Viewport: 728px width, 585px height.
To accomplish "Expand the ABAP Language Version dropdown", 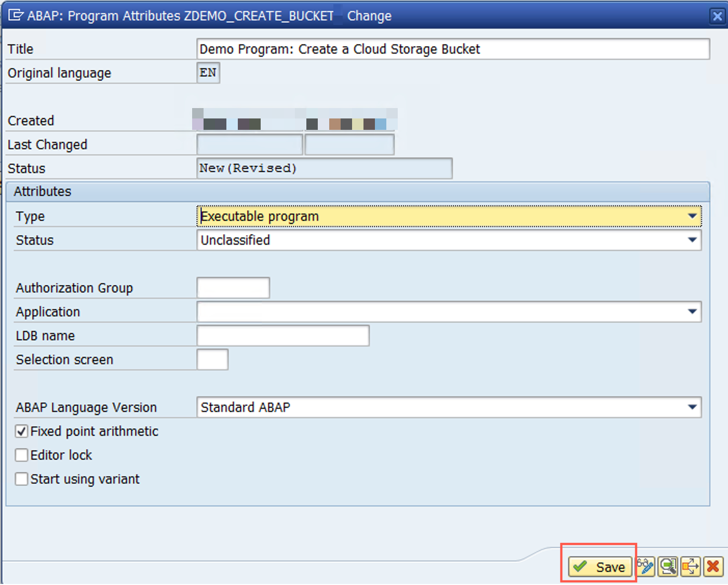I will click(692, 407).
